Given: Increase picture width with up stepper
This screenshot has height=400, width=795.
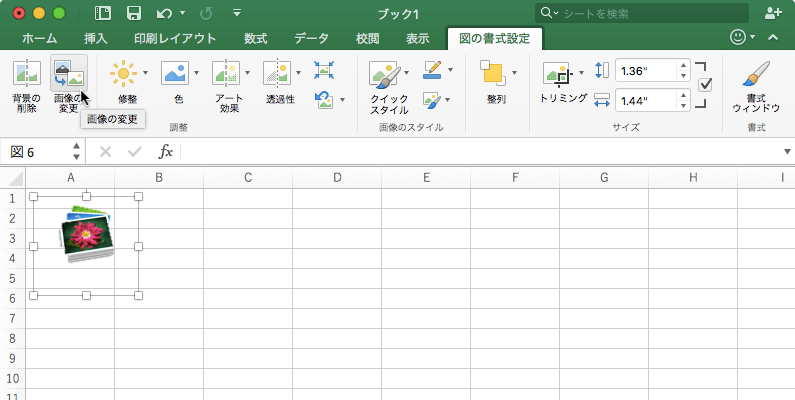Looking at the screenshot, I should [683, 95].
